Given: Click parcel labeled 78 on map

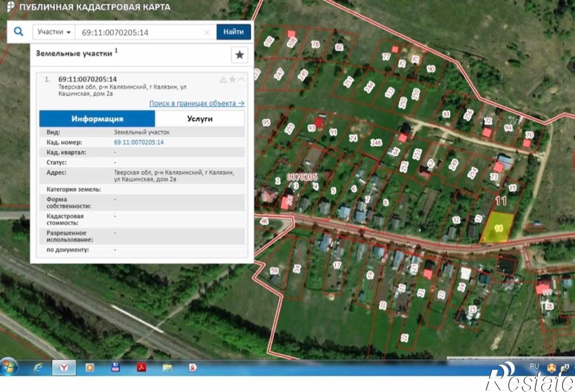Looking at the screenshot, I should 315,44.
